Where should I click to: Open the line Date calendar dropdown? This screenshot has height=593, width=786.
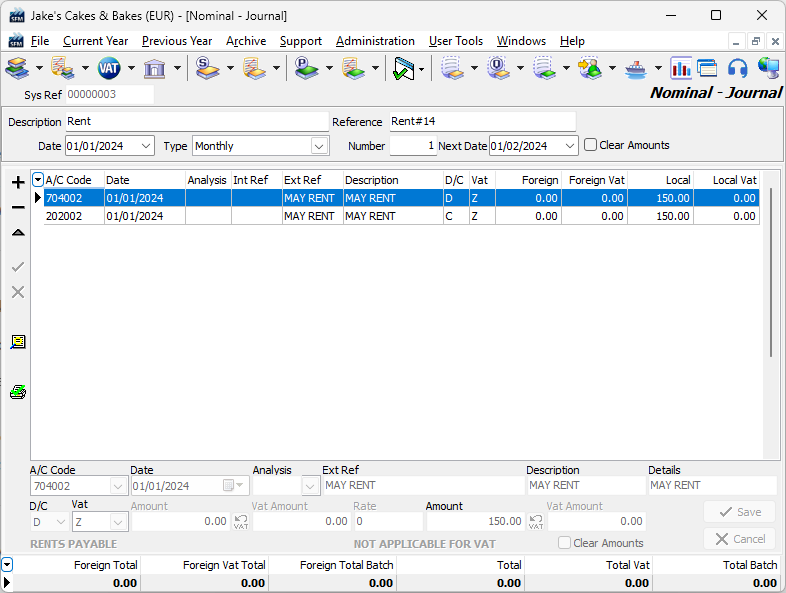click(x=233, y=485)
